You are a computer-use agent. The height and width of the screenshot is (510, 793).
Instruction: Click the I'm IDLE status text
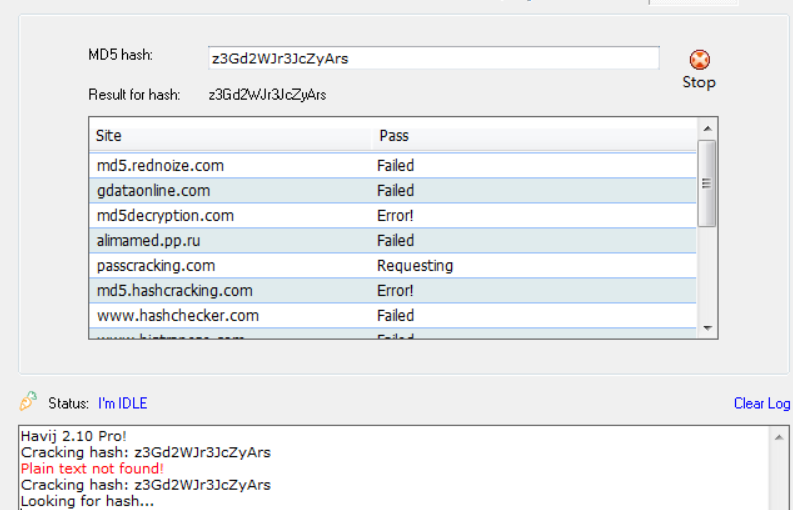123,403
